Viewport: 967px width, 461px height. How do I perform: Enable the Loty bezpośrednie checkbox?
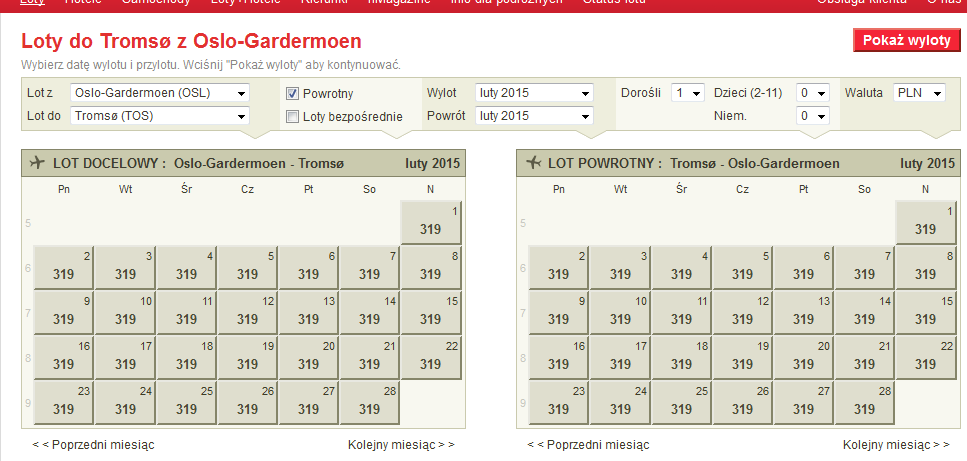(292, 116)
